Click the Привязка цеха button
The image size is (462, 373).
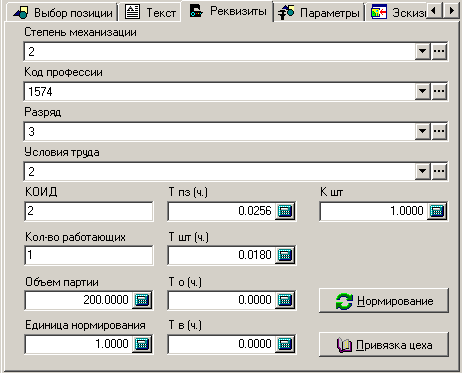384,345
